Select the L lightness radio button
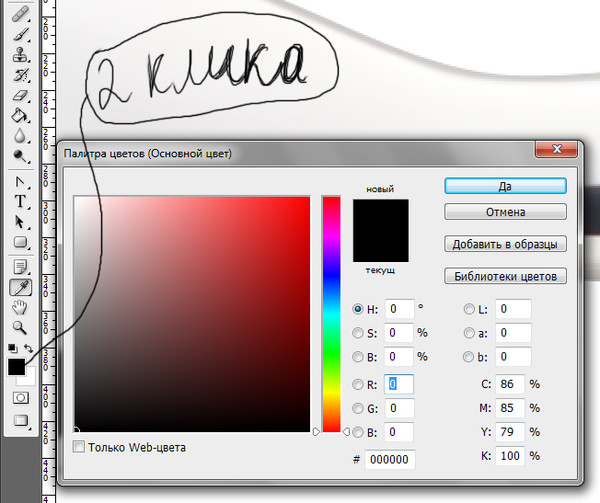Viewport: 600px width, 503px height. point(469,309)
